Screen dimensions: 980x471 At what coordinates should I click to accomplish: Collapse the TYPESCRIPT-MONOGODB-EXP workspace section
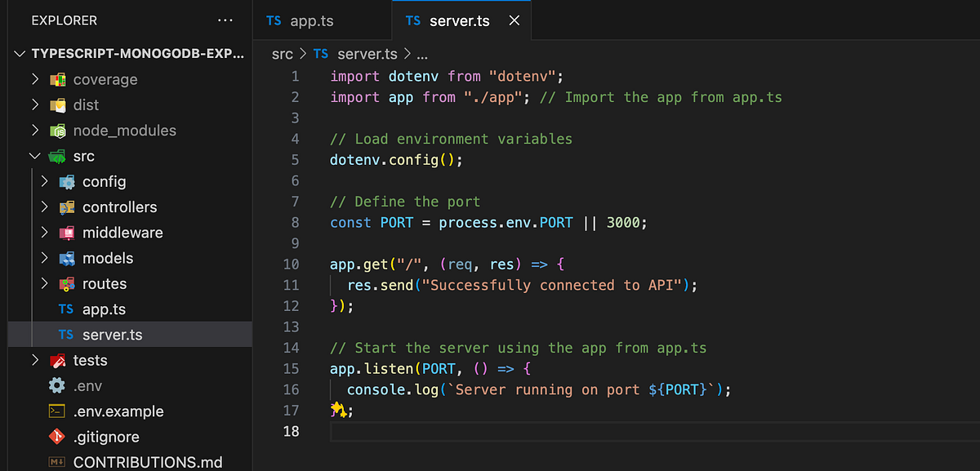coord(20,53)
